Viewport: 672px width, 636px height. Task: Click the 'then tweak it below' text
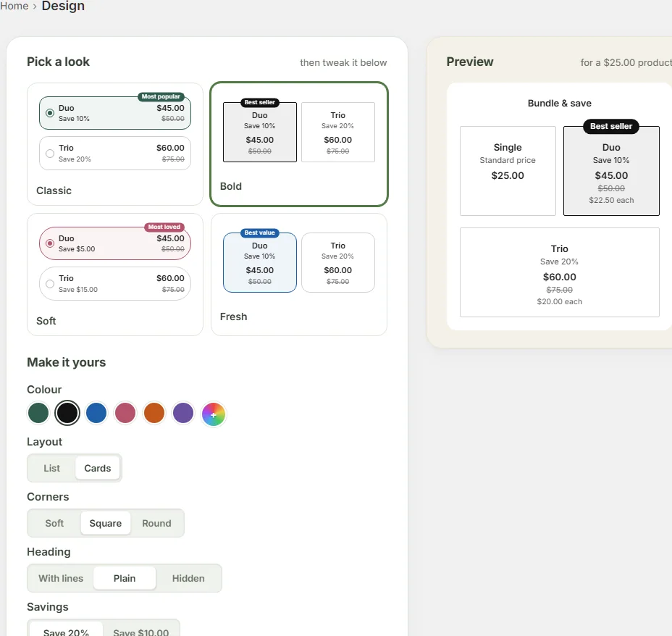pyautogui.click(x=343, y=62)
